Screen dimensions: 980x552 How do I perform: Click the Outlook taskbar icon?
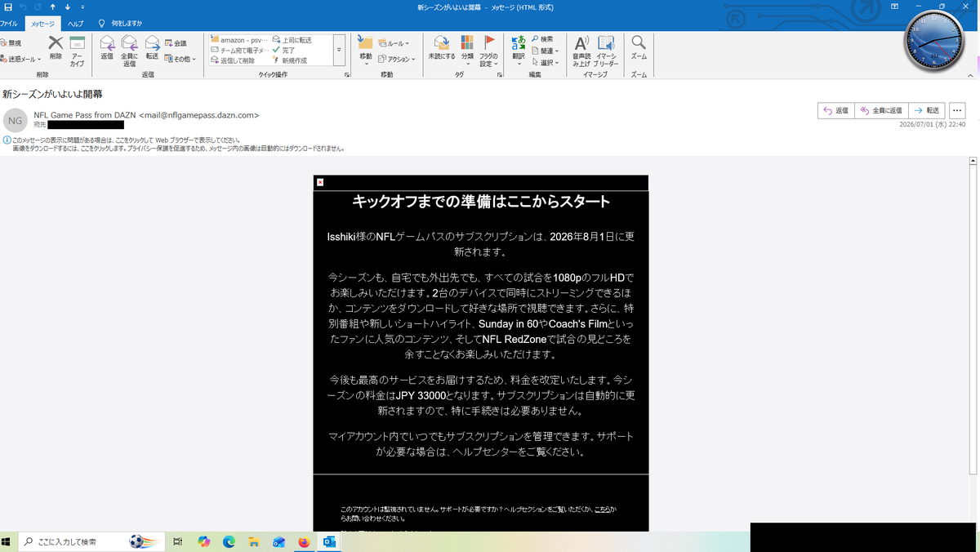329,541
